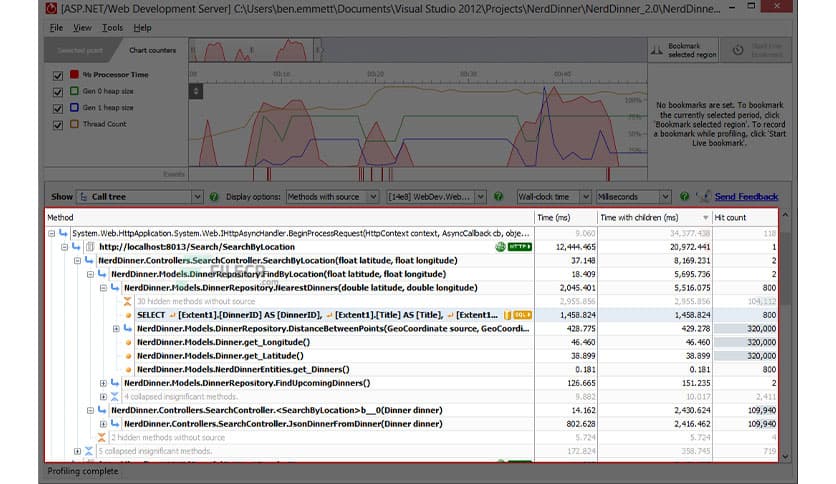Switch to the Chart counters tab
This screenshot has height=484, width=836.
pyautogui.click(x=152, y=50)
